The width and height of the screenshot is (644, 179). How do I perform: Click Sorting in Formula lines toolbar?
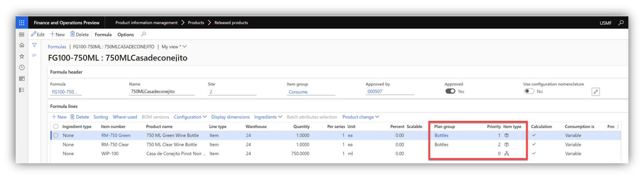pos(101,117)
